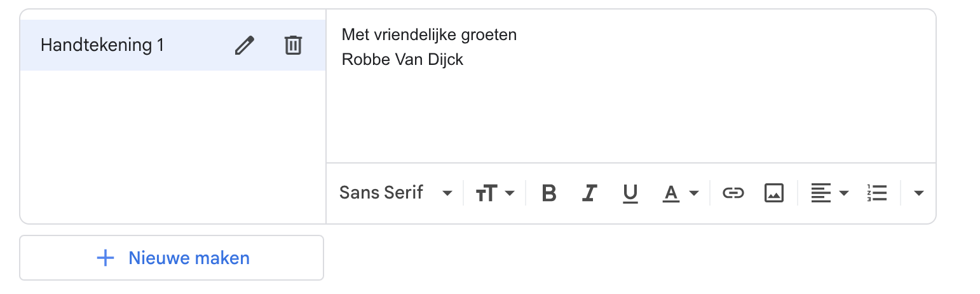Open the Sans Serif font dropdown
Viewport: 980px width, 294px height.
coord(396,193)
